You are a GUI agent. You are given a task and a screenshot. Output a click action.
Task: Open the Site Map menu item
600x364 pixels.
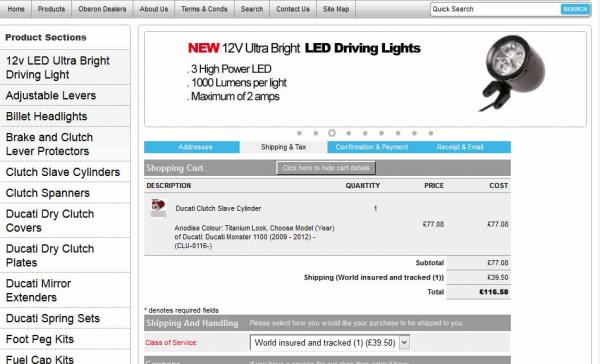336,9
